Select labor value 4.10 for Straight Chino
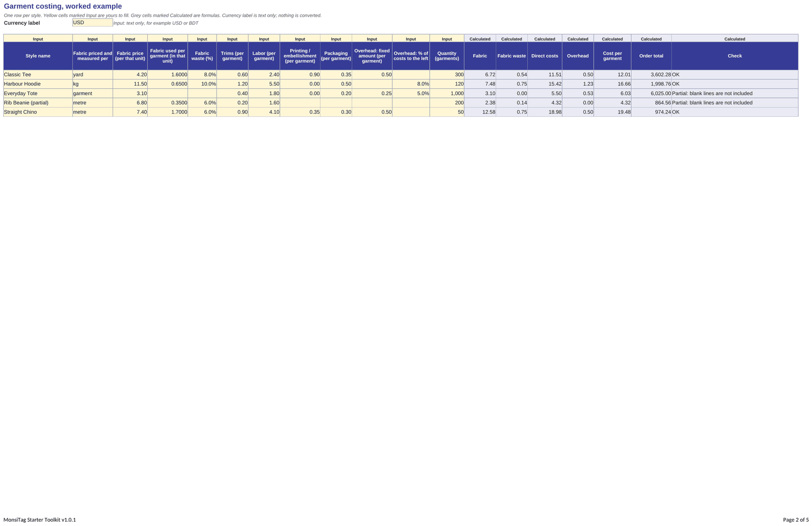Screen dimensions: 812x526 264,112
